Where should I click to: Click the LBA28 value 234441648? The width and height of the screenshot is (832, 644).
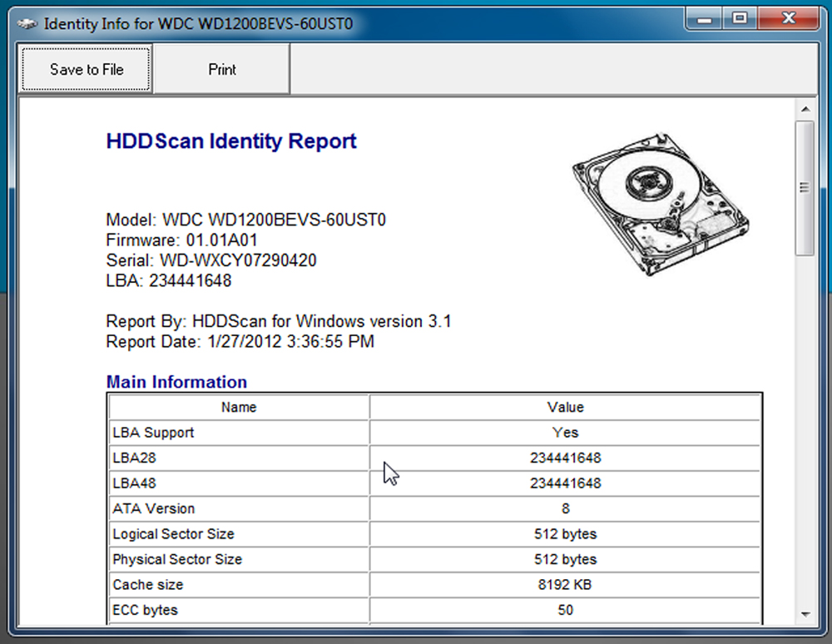point(565,458)
